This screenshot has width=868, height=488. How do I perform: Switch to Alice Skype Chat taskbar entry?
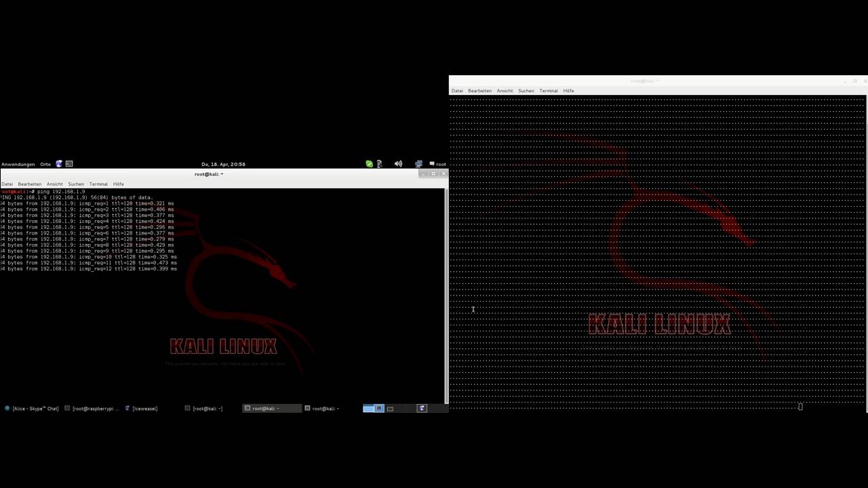coord(32,409)
